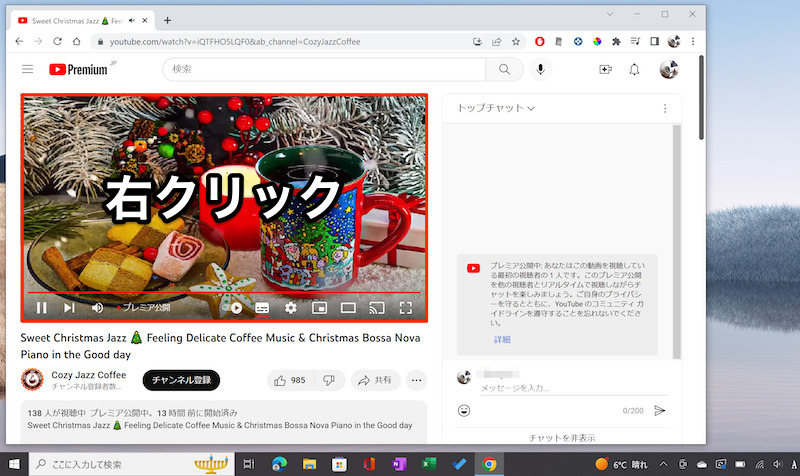800x476 pixels.
Task: Cast video to a TV device
Action: pos(377,308)
